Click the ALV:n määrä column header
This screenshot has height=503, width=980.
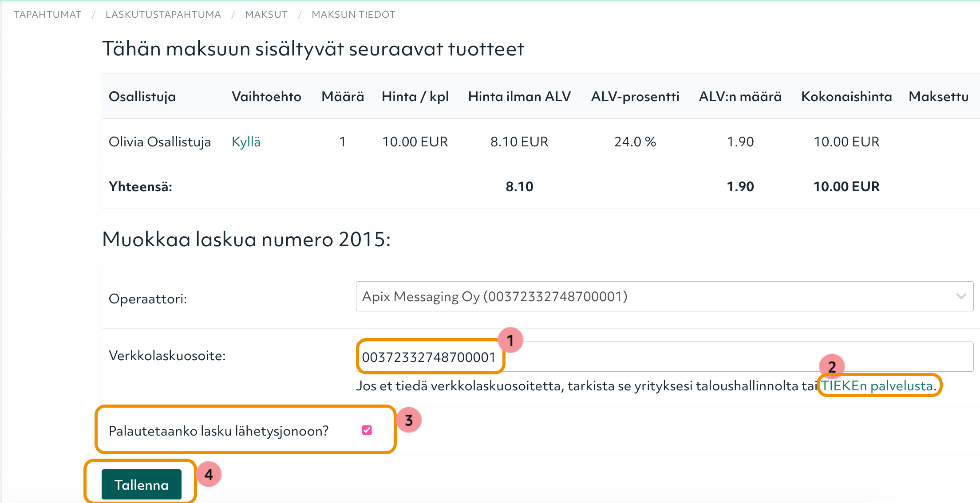click(x=740, y=97)
